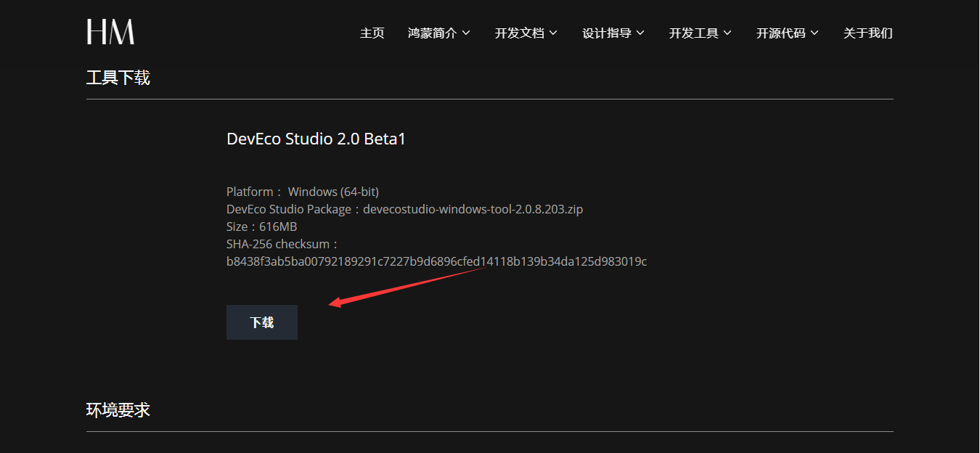Expand the chevron beside 开发文档

click(553, 33)
